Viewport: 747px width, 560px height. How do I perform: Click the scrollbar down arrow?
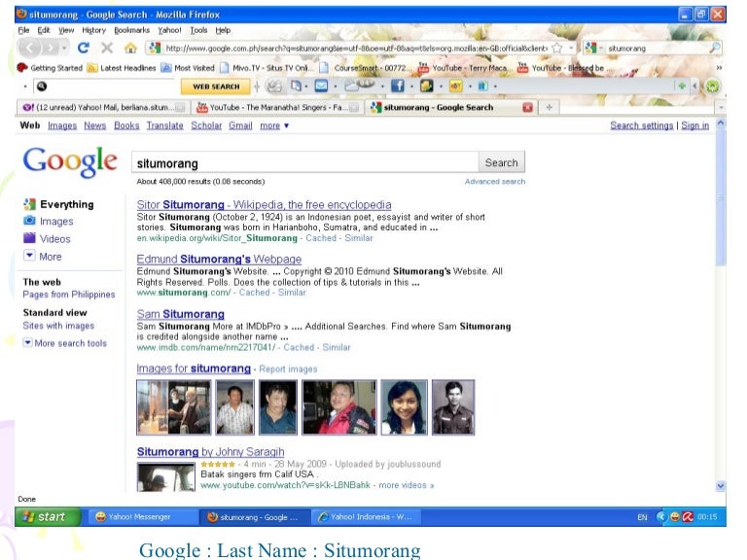tap(721, 486)
